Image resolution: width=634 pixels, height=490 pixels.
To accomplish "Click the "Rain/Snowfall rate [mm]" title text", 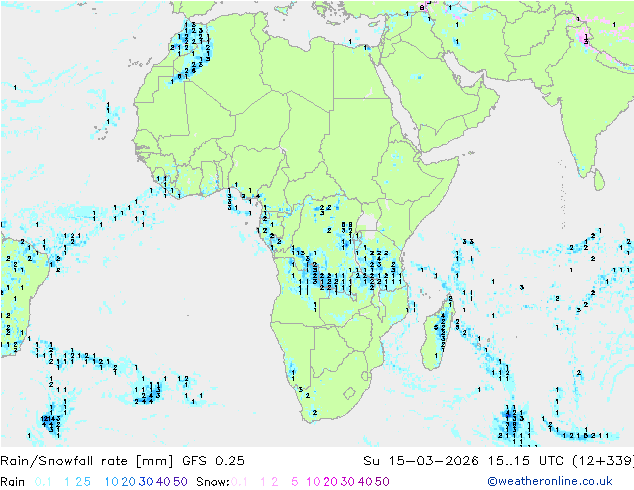I will 87,461.
